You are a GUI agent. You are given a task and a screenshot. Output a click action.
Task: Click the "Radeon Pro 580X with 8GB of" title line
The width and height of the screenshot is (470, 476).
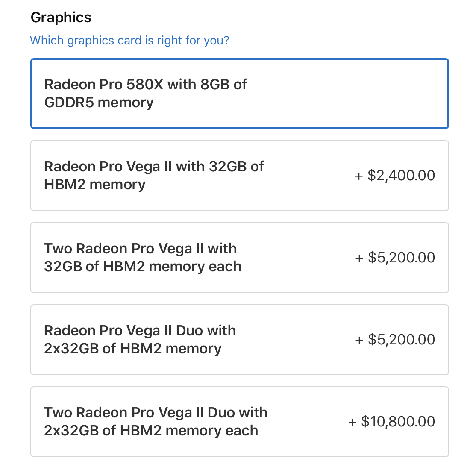tap(145, 85)
